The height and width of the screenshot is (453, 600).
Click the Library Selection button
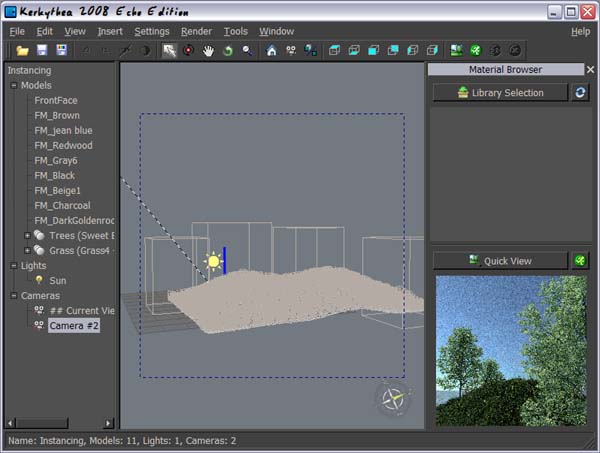coord(500,92)
